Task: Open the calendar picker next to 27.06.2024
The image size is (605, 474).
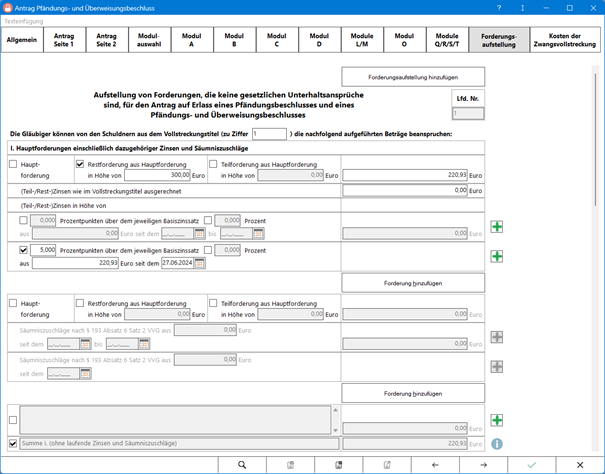Action: [x=199, y=263]
